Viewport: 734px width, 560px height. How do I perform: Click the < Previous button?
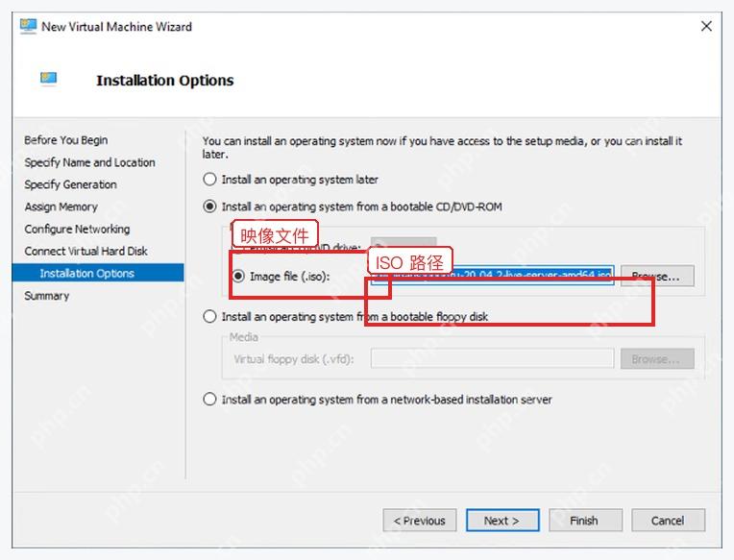(420, 521)
